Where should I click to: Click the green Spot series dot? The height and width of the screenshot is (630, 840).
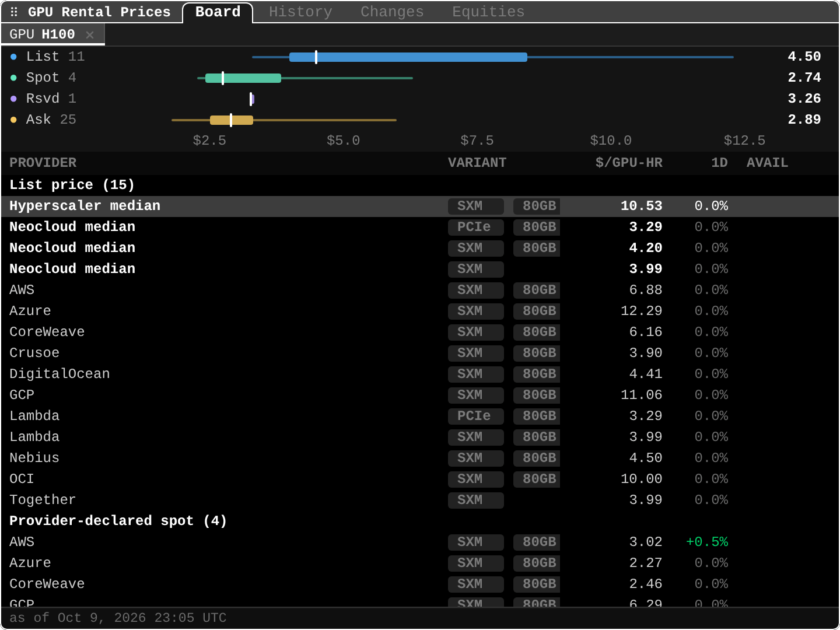13,78
